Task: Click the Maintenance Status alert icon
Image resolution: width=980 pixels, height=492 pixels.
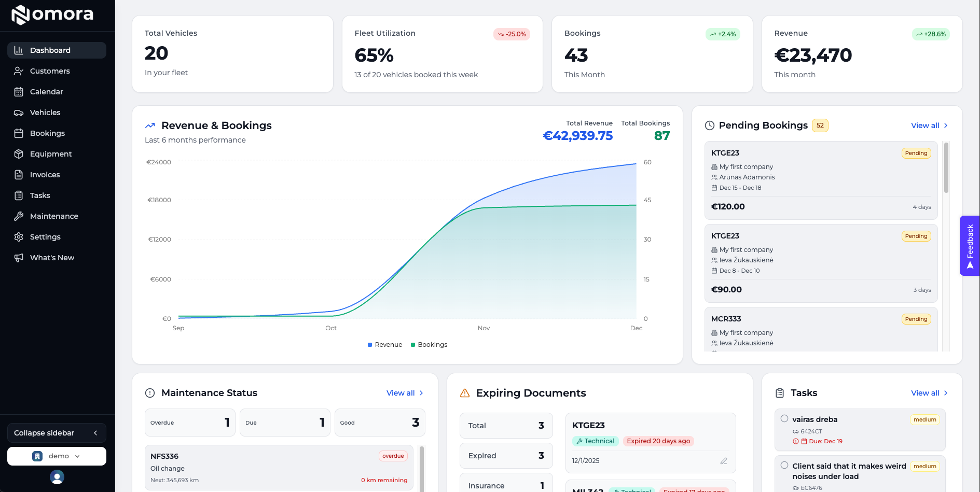Action: click(150, 393)
